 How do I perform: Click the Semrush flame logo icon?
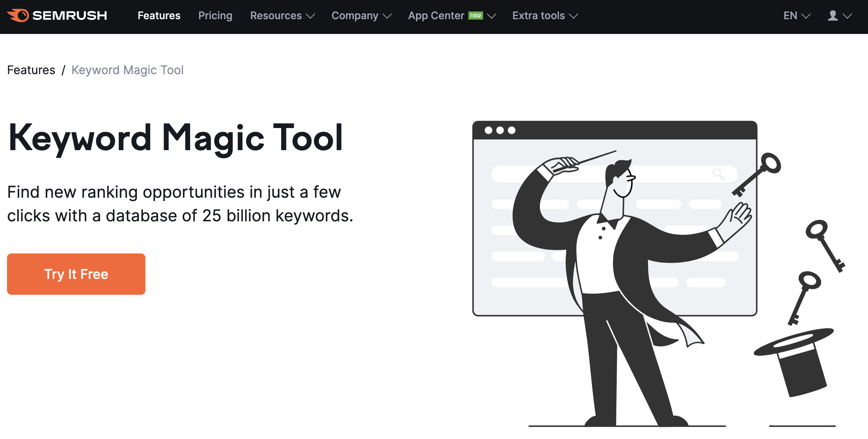(18, 15)
